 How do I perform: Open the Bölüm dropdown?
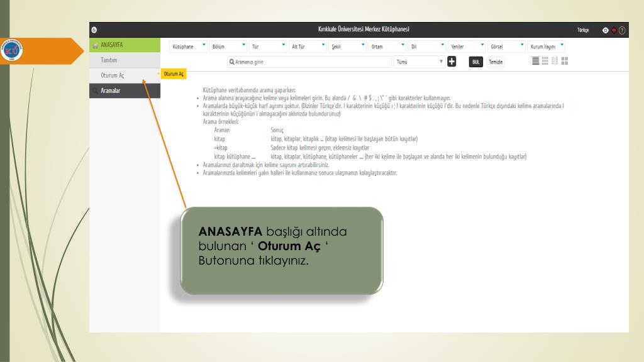(228, 47)
